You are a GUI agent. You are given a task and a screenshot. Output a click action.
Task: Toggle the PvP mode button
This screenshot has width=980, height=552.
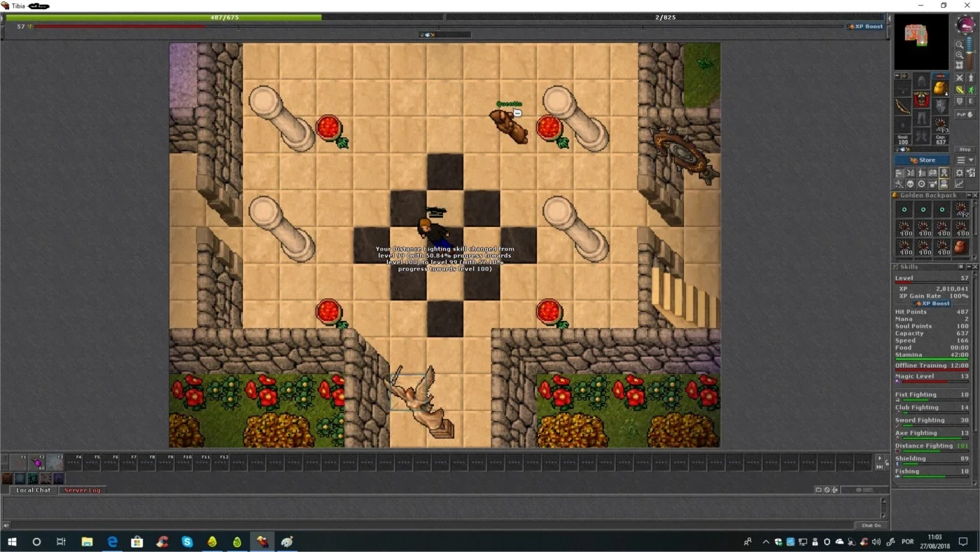[x=965, y=114]
